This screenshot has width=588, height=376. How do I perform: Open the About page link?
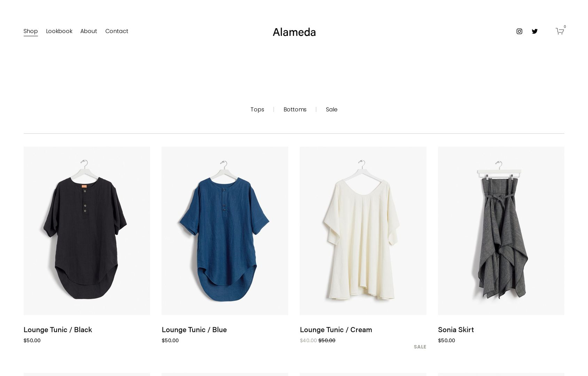(x=89, y=31)
